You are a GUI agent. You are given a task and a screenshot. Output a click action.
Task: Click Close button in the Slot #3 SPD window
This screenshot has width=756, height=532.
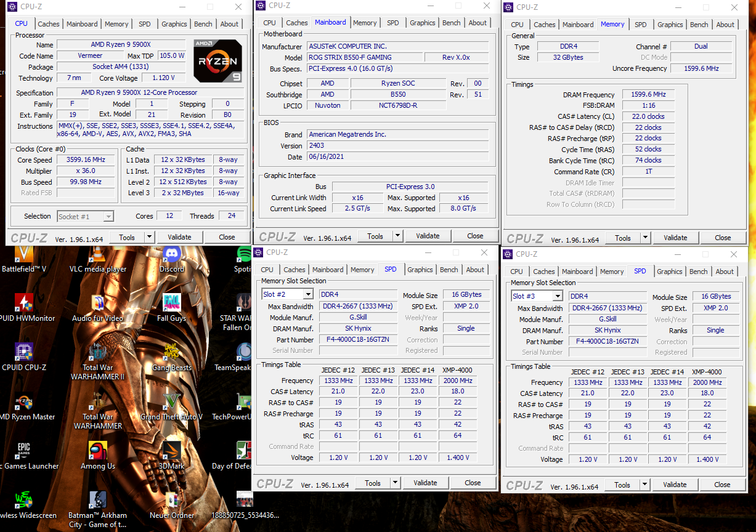(722, 485)
